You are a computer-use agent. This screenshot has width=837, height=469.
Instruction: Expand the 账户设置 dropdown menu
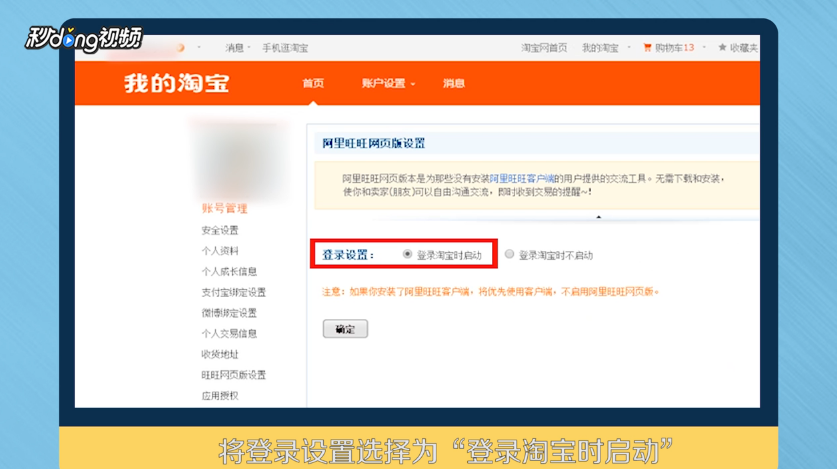(388, 83)
